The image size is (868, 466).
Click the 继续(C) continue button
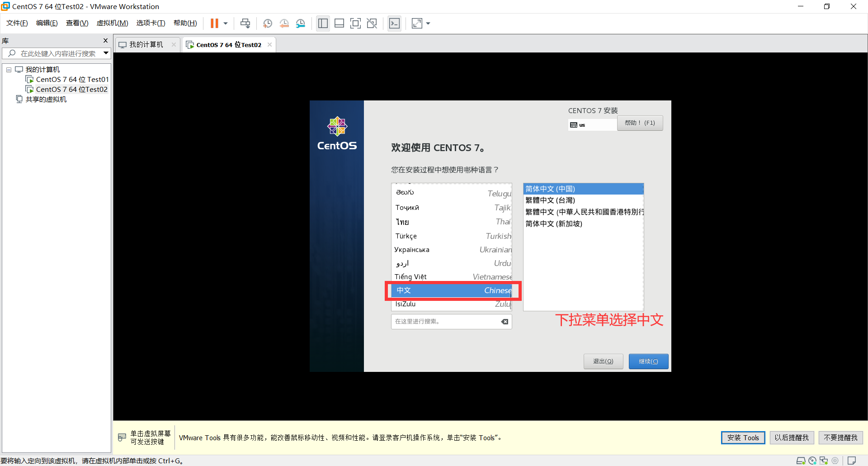[648, 361]
